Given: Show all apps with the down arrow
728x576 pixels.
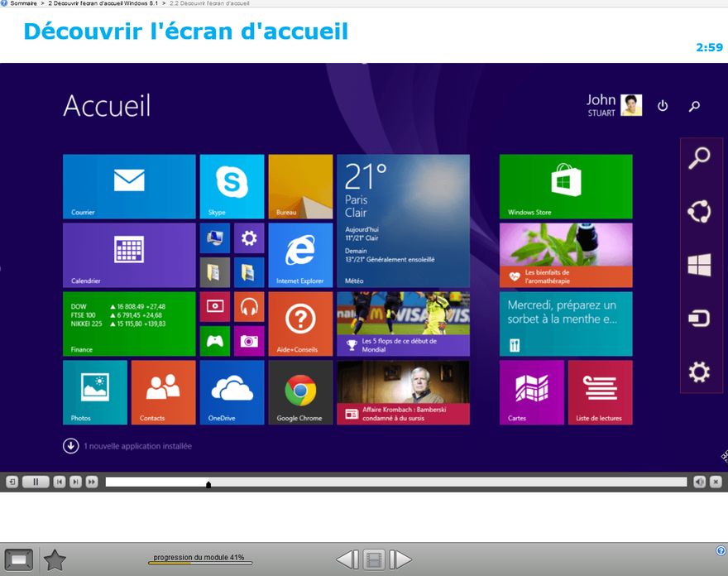Looking at the screenshot, I should pos(71,446).
